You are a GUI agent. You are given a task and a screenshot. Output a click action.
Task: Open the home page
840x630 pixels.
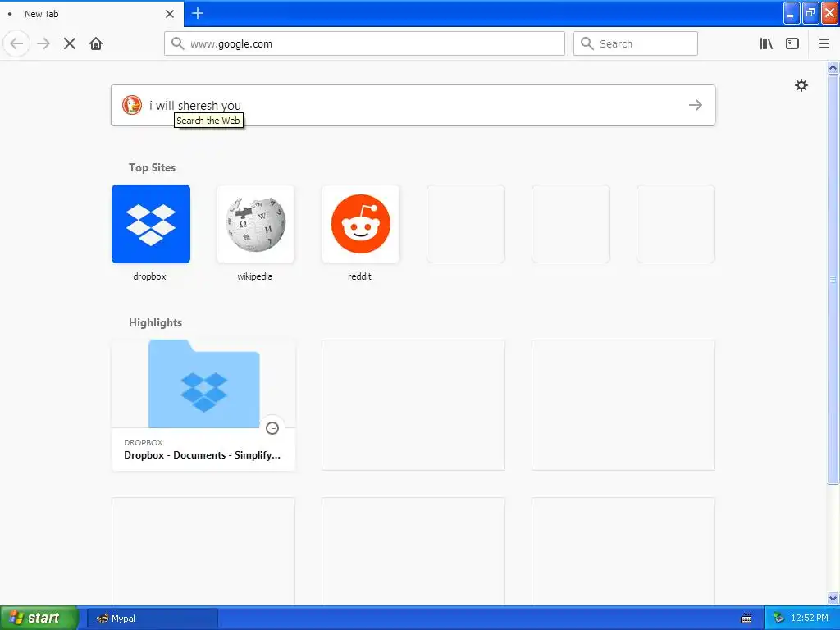96,43
